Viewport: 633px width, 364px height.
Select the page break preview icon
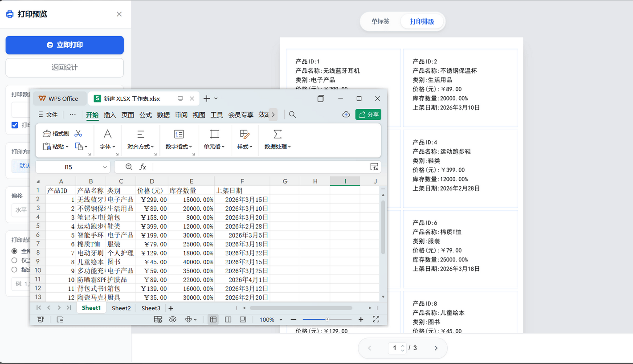228,319
